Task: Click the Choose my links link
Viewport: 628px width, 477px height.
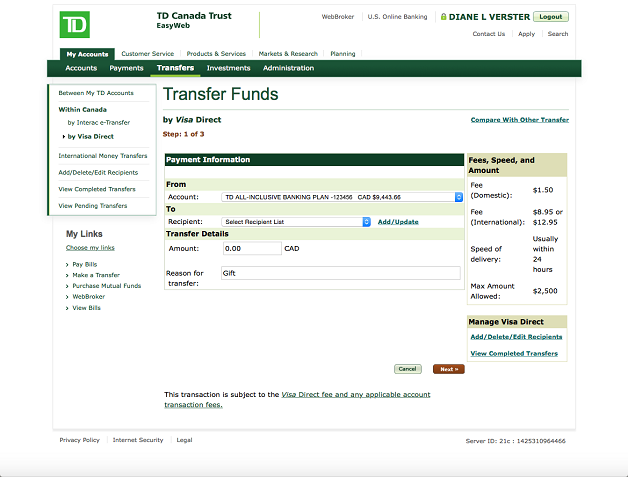Action: [x=90, y=248]
